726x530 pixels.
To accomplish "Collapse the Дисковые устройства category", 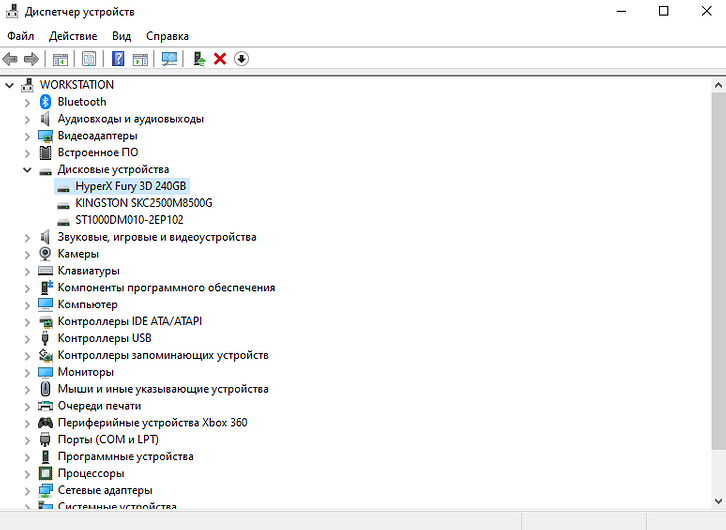I will tap(27, 170).
